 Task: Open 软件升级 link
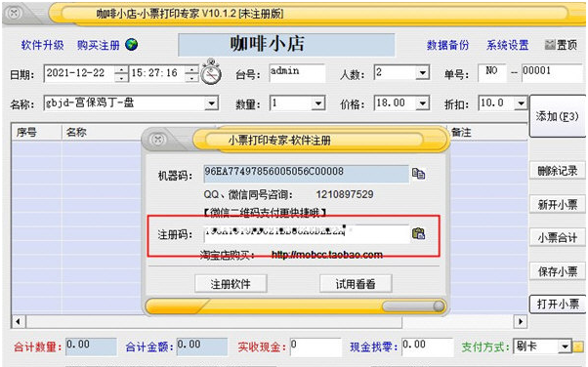(x=42, y=45)
